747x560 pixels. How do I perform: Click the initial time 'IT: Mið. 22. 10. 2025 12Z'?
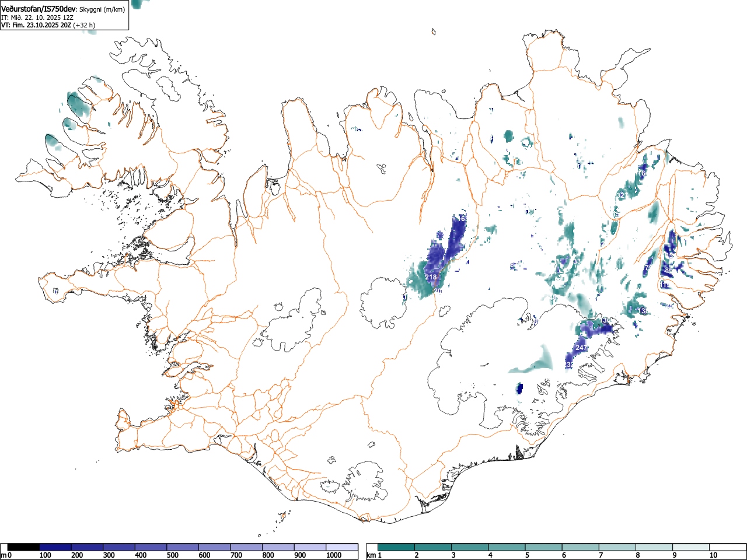click(x=37, y=17)
